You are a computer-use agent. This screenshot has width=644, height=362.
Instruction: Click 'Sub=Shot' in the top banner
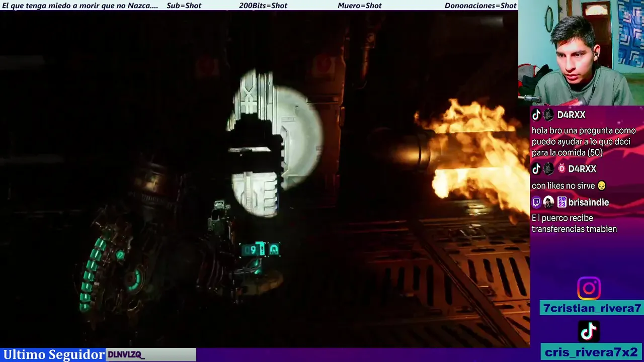[184, 6]
